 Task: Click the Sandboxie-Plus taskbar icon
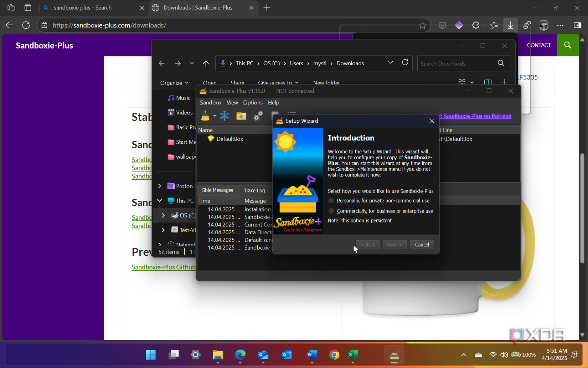point(394,355)
